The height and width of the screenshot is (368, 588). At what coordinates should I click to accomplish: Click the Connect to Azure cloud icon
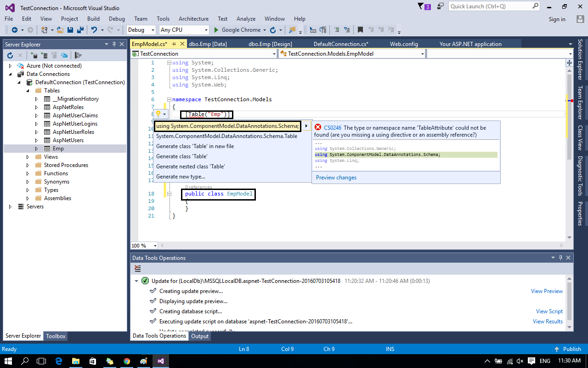pos(65,55)
